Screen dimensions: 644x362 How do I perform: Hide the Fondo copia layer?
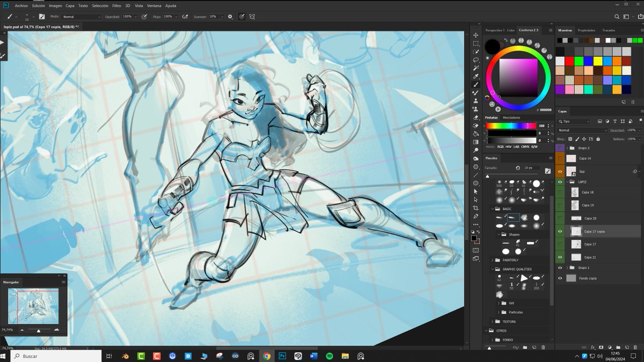[x=560, y=278]
